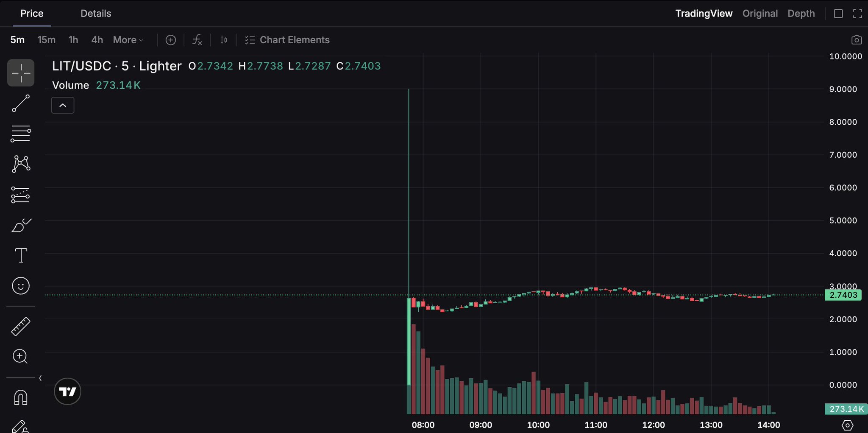The height and width of the screenshot is (433, 868).
Task: Open the Fibonacci retracement tool
Action: pyautogui.click(x=21, y=134)
